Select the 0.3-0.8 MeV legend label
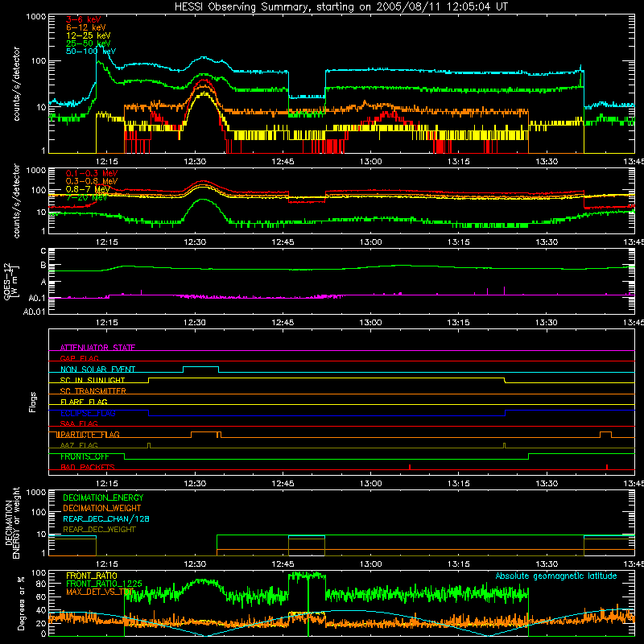Image resolution: width=644 pixels, height=644 pixels. coord(92,181)
